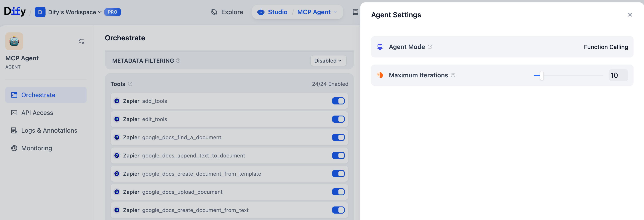Click the PRO plan badge

tap(113, 12)
